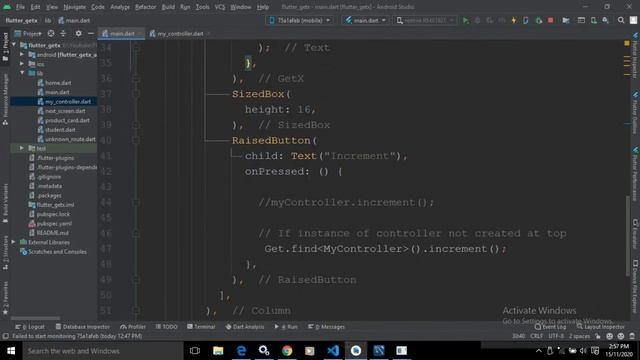640x360 pixels.
Task: Click the editor vertical scrollbar thumb
Action: tap(628, 236)
